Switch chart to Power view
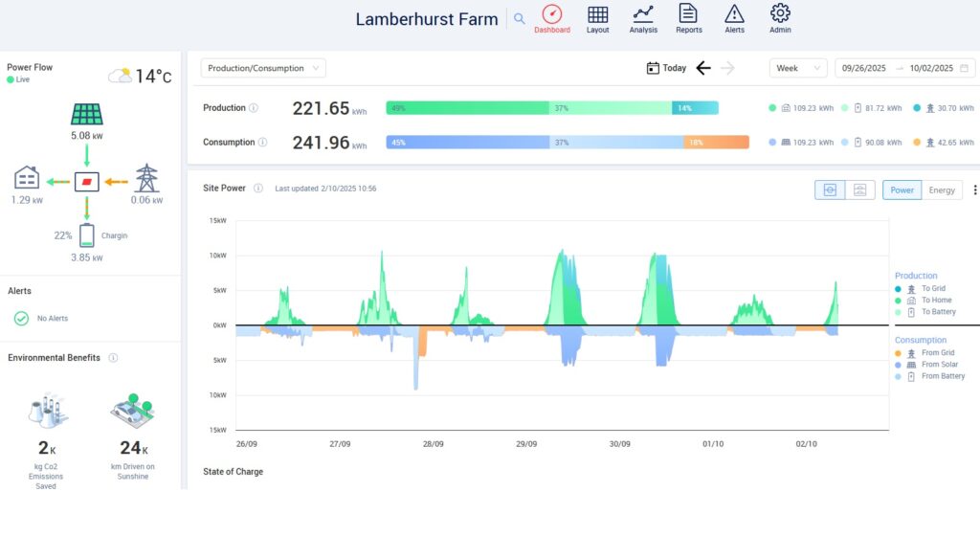Screen dimensions: 980x536 click(902, 190)
